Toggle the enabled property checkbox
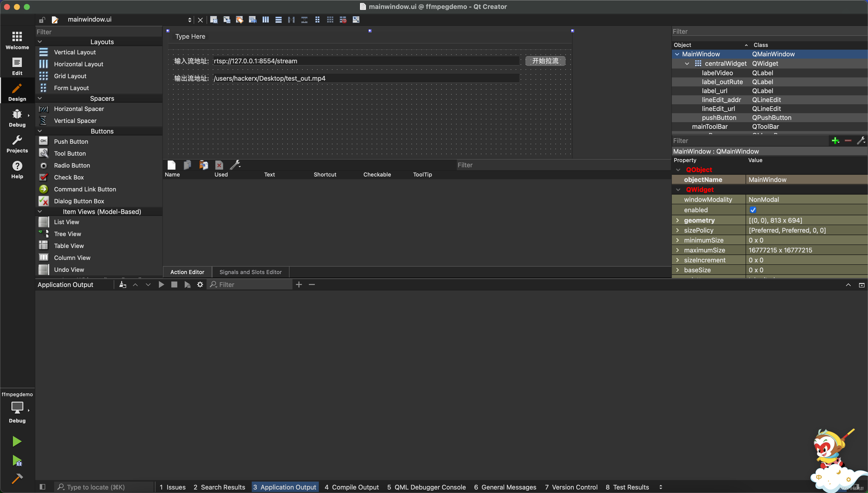This screenshot has width=868, height=493. click(x=753, y=210)
